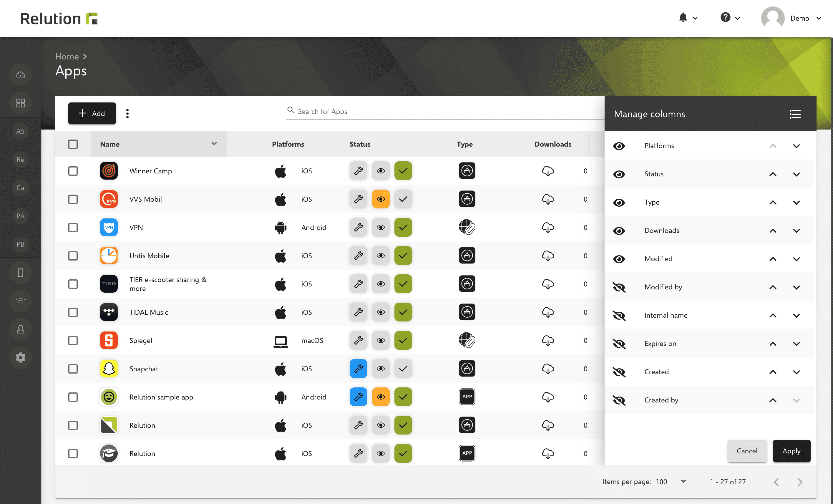Open the Name column sort dropdown arrow
Screen dimensions: 833x504
pyautogui.click(x=214, y=144)
